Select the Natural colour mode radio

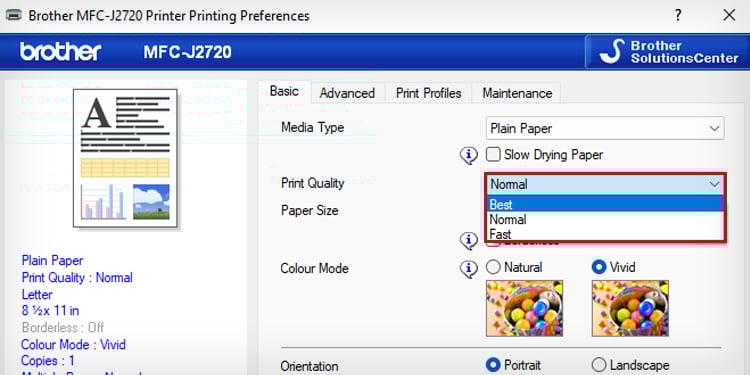point(493,267)
